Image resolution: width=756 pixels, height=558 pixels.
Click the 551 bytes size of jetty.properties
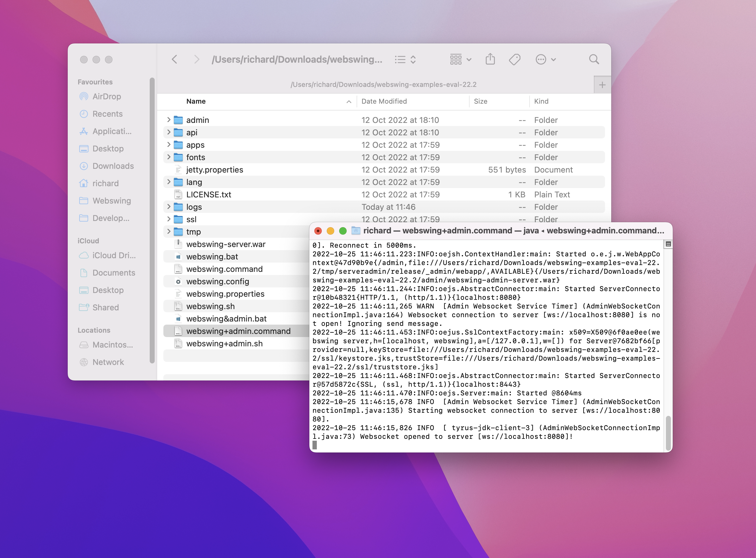[507, 169]
